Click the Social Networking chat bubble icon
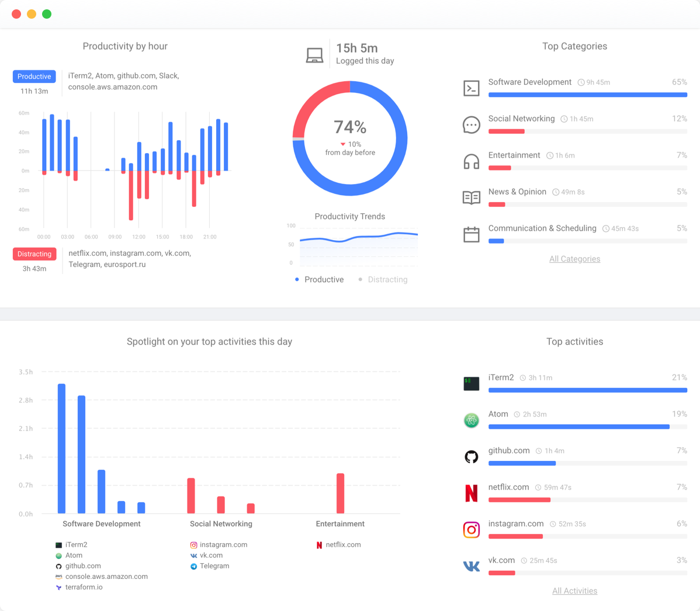 click(472, 125)
